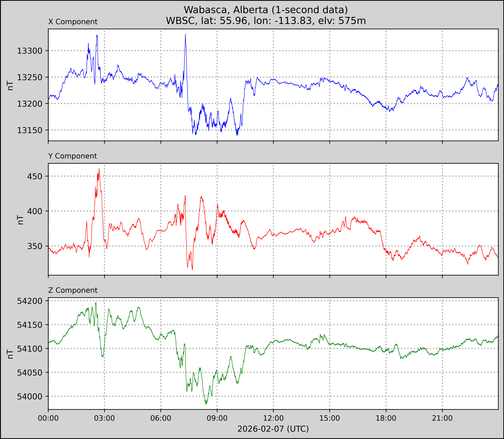The image size is (504, 439).
Task: Click the 'Y Component' plot label
Action: coord(73,156)
